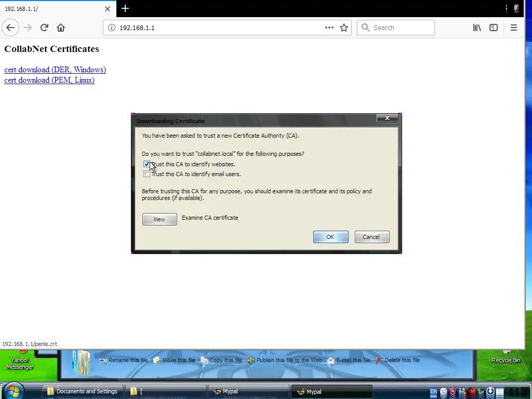Screen dimensions: 532x399
Task: Open a new tab with plus icon
Action: click(x=125, y=8)
